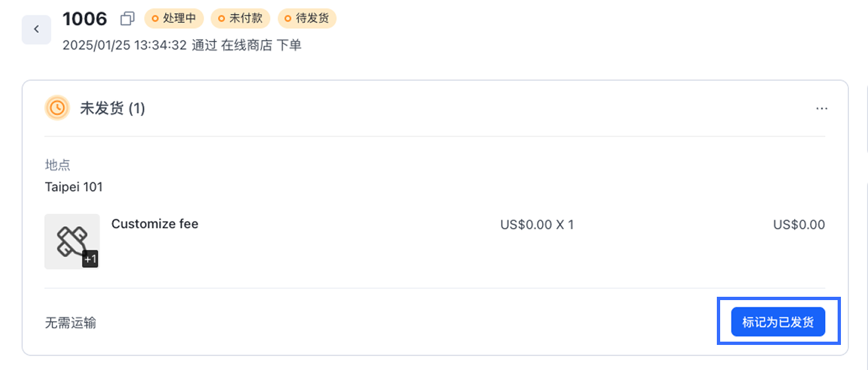Click the orange clock unfulfilled icon
868x370 pixels.
click(x=57, y=108)
